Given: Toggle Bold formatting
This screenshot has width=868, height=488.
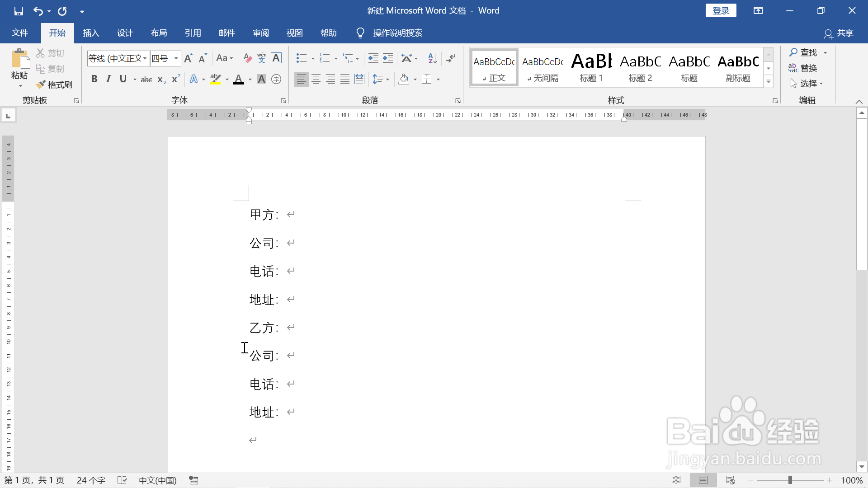Looking at the screenshot, I should click(94, 79).
